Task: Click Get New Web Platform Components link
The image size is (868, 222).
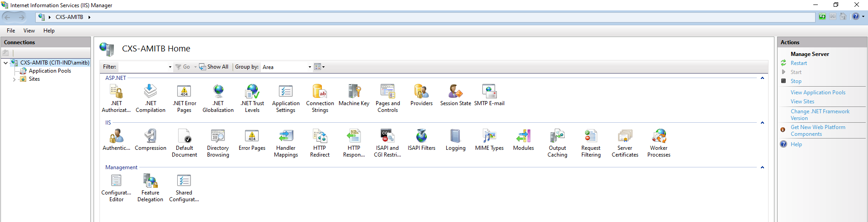Action: [x=818, y=130]
